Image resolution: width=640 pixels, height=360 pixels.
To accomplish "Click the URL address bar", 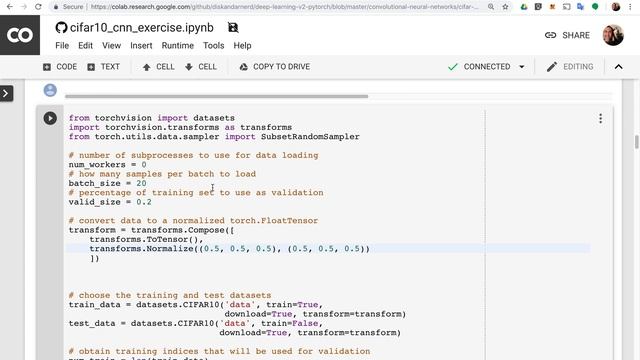I will coord(284,7).
